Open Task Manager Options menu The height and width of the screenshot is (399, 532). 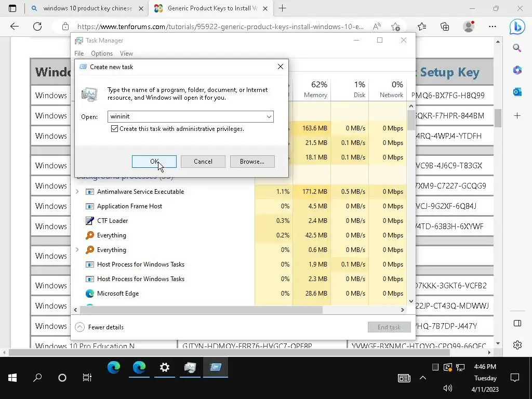click(x=102, y=54)
